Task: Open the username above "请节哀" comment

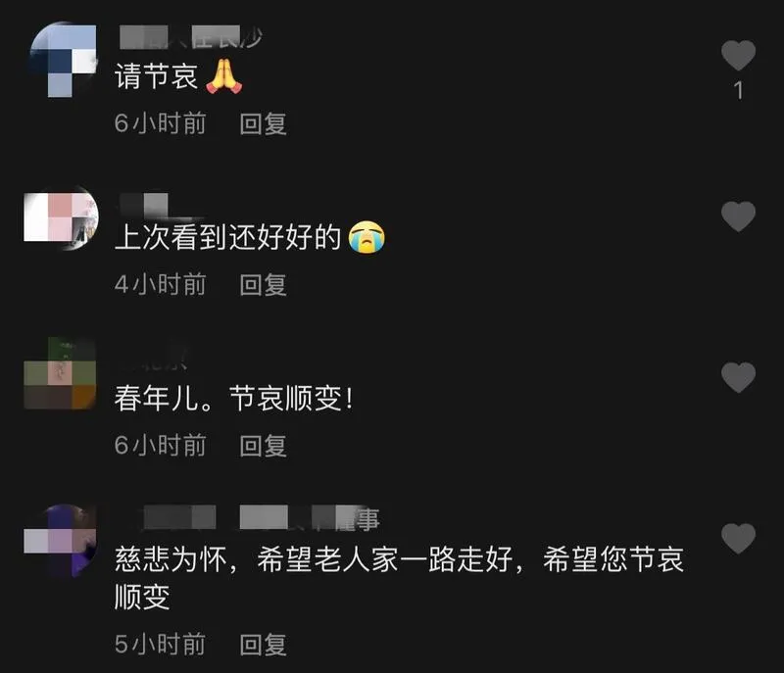Action: pos(190,37)
